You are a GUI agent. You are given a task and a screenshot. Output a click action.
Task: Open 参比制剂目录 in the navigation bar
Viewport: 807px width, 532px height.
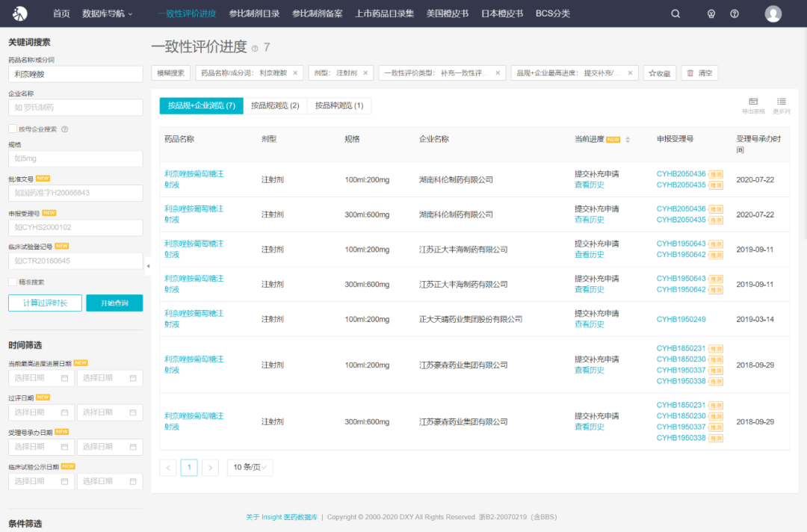click(x=254, y=14)
